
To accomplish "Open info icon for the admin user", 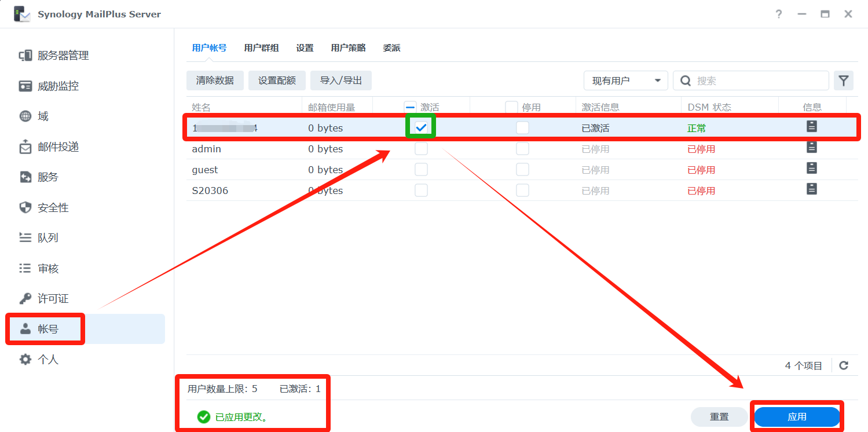I will [x=812, y=148].
